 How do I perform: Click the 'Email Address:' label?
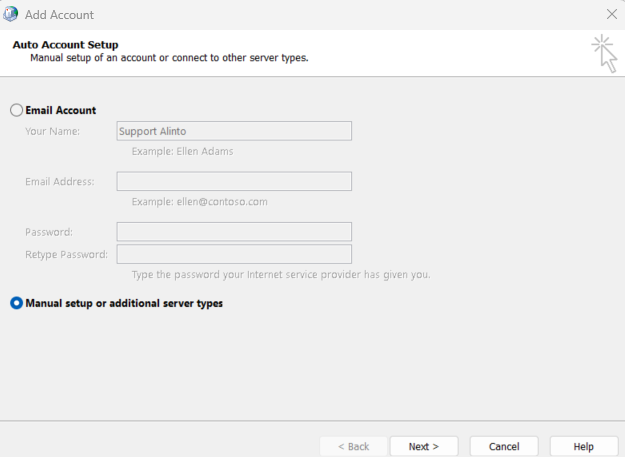coord(59,181)
